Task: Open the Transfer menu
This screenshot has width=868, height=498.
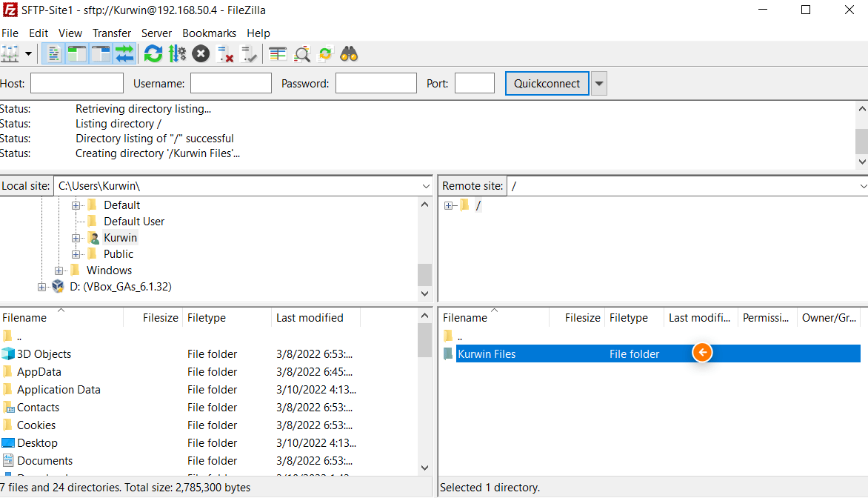Action: pos(112,33)
